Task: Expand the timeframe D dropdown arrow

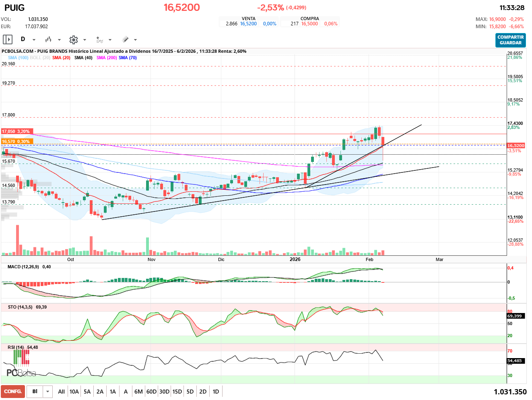Action: (34, 40)
